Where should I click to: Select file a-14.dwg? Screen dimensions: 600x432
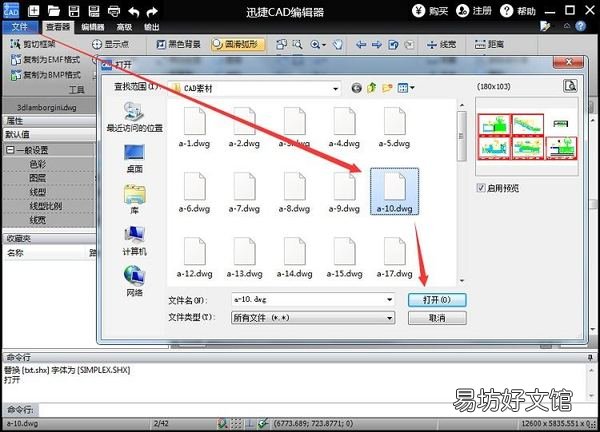pyautogui.click(x=295, y=258)
